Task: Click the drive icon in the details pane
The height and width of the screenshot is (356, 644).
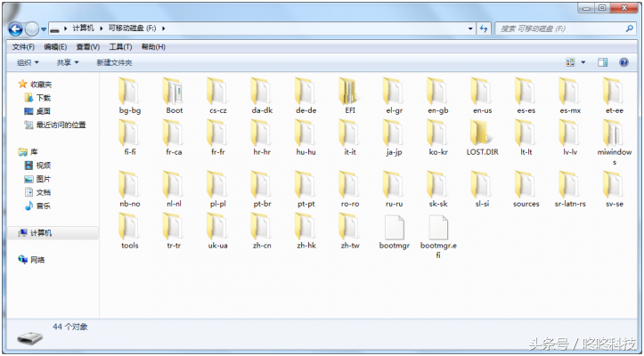Action: 30,337
